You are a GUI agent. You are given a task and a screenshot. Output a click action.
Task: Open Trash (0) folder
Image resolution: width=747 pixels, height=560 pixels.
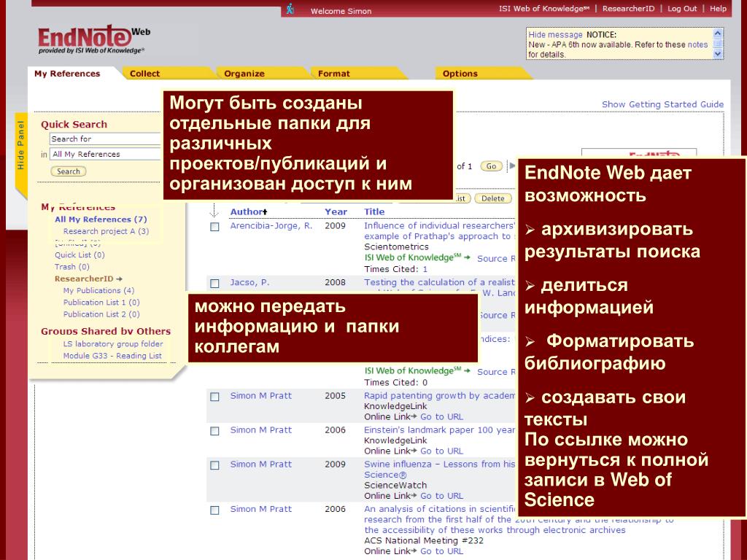[71, 267]
